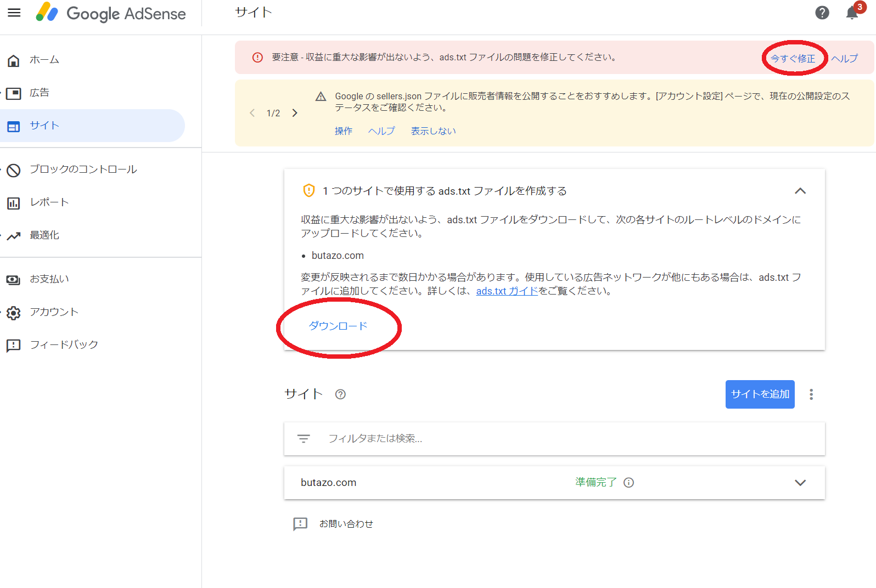Go to next notification with right chevron
The height and width of the screenshot is (588, 876).
(x=295, y=113)
